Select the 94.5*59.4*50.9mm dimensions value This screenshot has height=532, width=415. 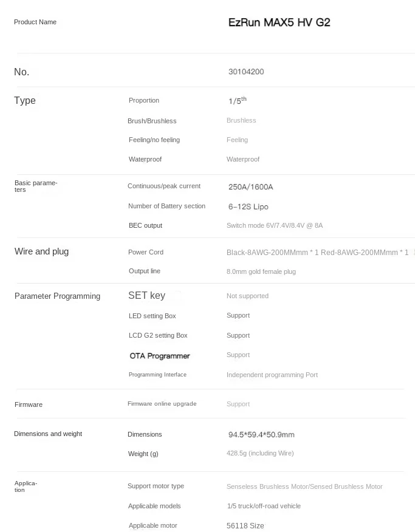coord(261,435)
